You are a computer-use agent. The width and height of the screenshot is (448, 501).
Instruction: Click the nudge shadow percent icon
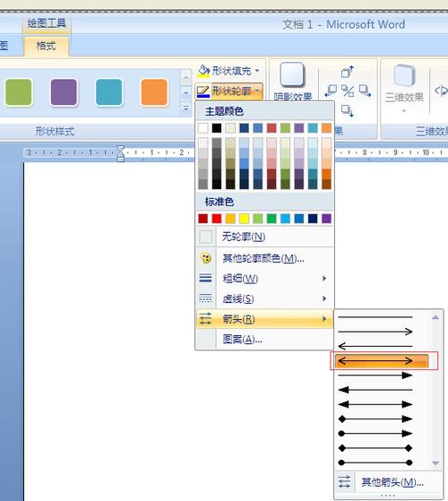348,91
